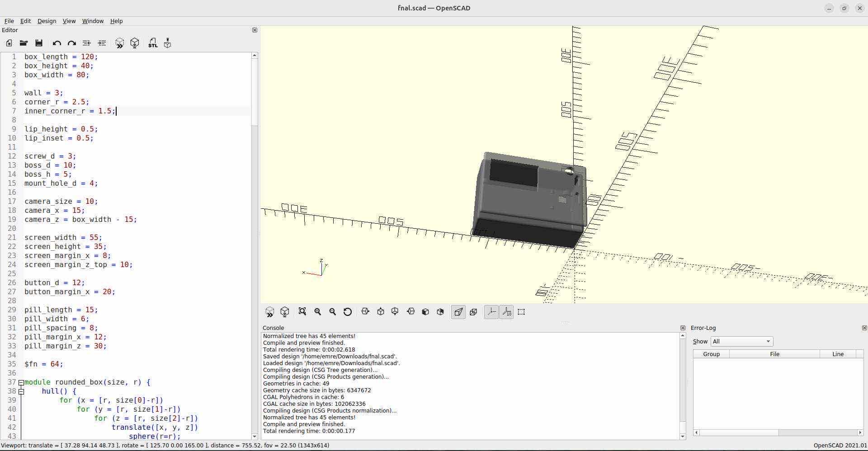Unindent the selected code

point(87,43)
